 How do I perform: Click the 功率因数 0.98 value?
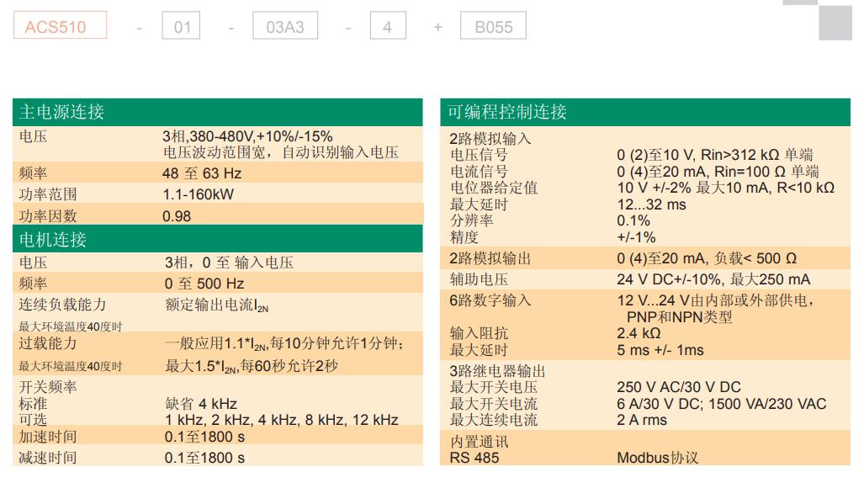coord(177,216)
